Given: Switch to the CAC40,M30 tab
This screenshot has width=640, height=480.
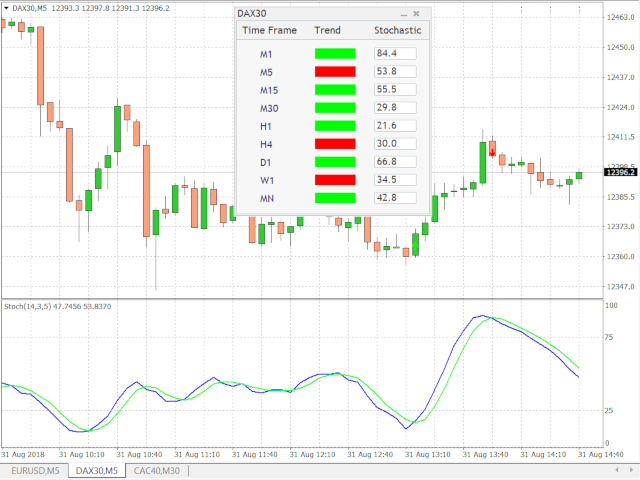Looking at the screenshot, I should pos(157,471).
